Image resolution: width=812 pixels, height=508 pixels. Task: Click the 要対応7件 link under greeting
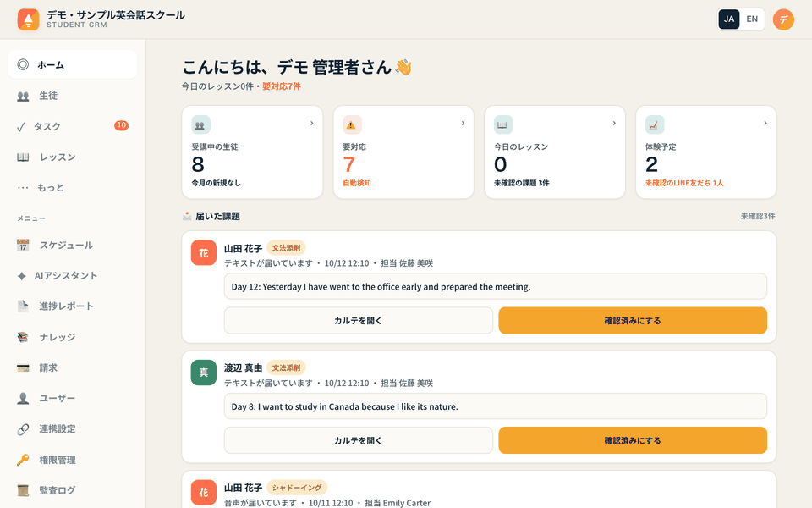click(x=281, y=86)
